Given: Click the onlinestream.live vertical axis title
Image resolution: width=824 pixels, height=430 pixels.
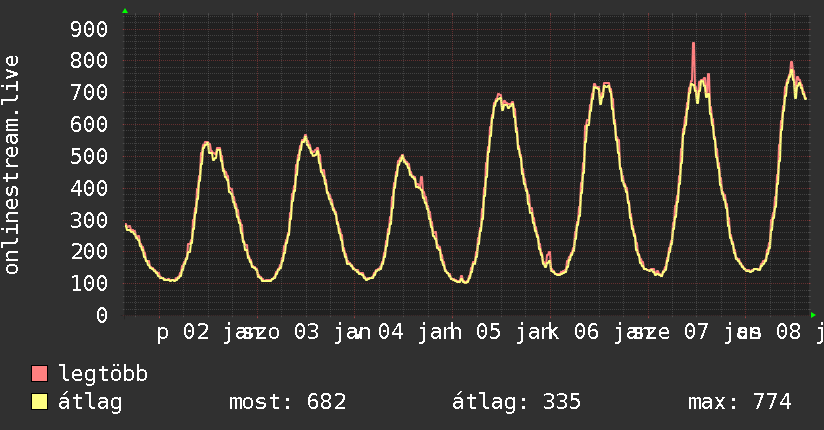Looking at the screenshot, I should 11,165.
